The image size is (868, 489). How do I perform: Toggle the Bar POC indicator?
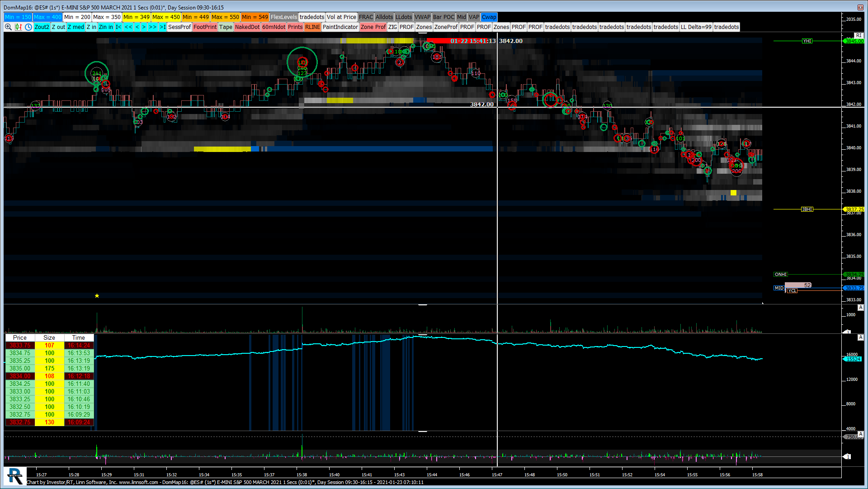(x=443, y=17)
